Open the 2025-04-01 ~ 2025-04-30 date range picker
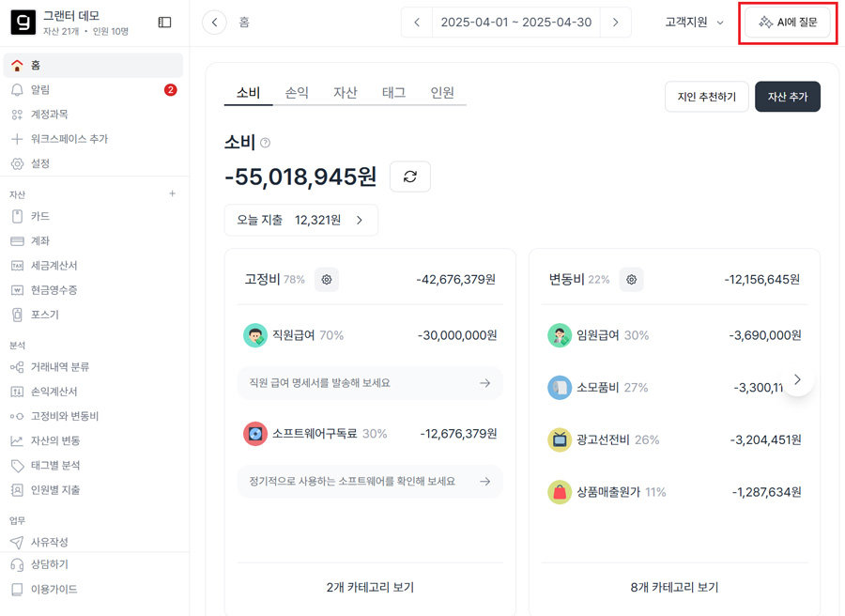Screen dimensions: 845x616 (x=515, y=23)
